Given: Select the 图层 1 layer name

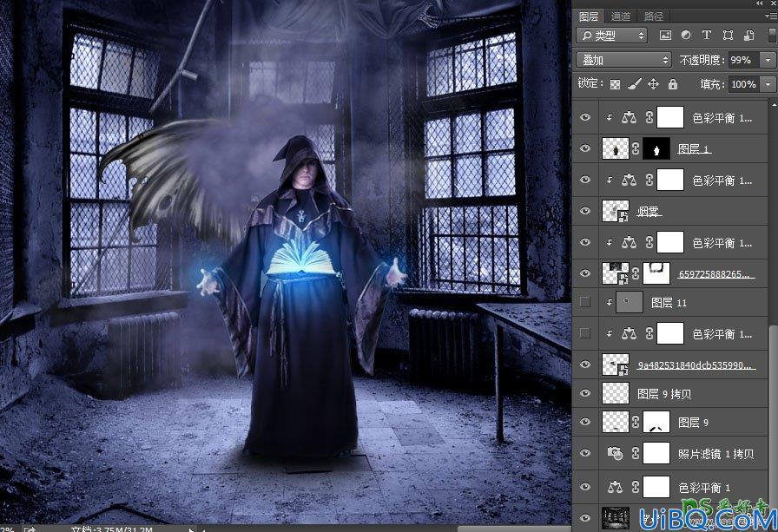Looking at the screenshot, I should 695,148.
